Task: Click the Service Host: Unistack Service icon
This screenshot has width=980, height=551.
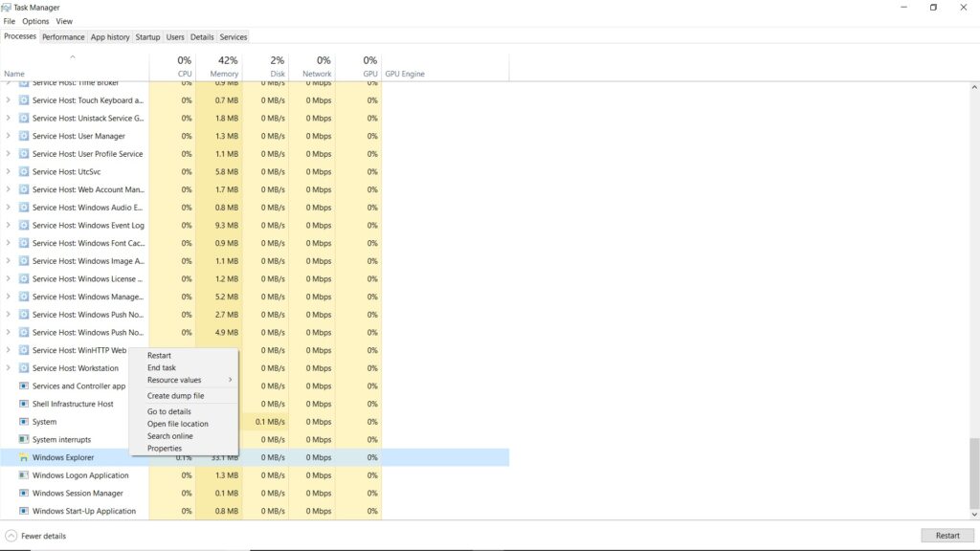Action: [x=24, y=118]
